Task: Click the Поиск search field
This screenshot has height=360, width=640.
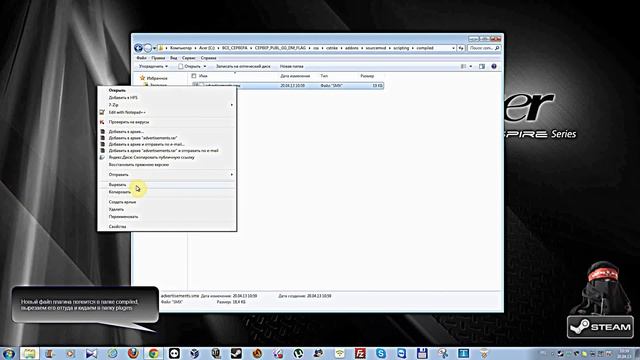Action: (484, 48)
